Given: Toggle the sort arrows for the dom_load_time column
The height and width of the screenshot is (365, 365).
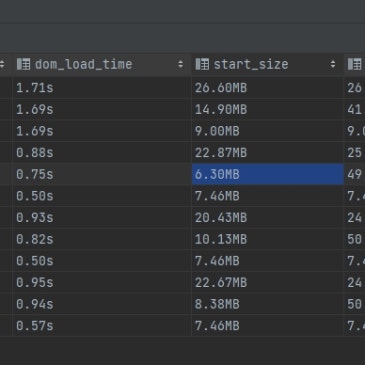Looking at the screenshot, I should click(181, 64).
